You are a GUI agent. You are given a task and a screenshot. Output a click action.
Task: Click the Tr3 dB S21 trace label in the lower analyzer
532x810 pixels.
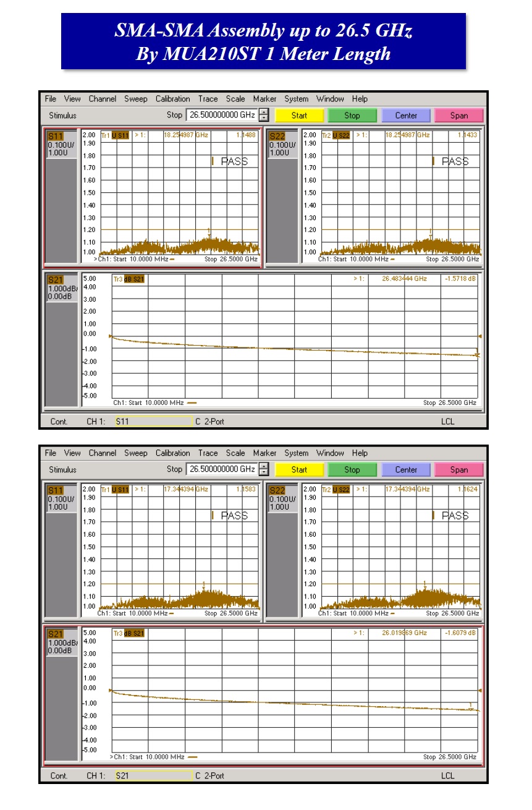click(x=129, y=633)
